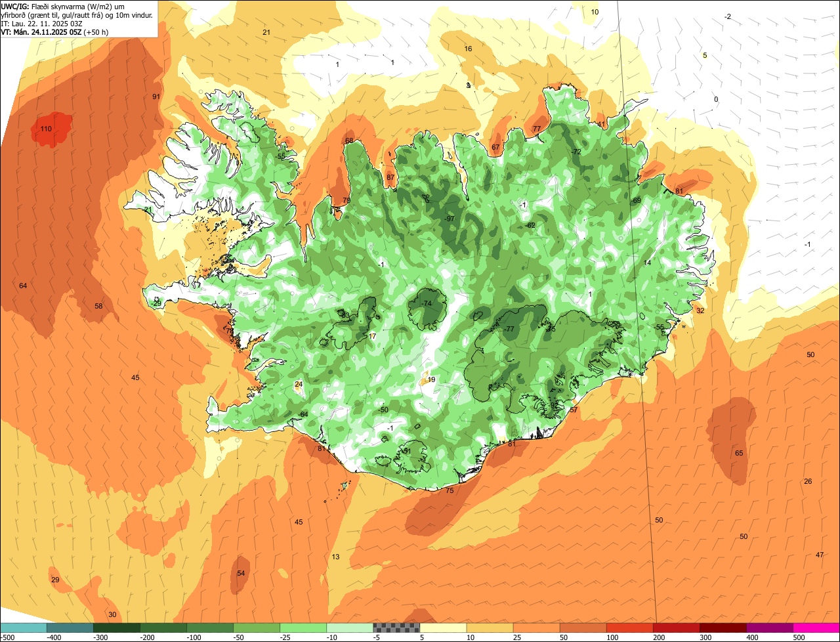Click the "75" value on the south coast
Screen dimensions: 840x642
(x=450, y=490)
